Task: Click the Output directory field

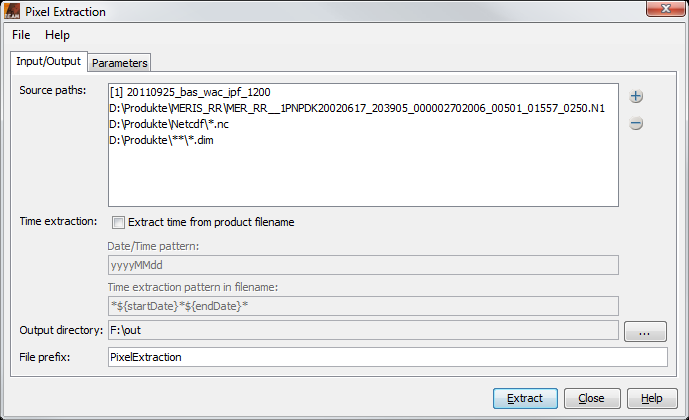Action: coord(362,331)
